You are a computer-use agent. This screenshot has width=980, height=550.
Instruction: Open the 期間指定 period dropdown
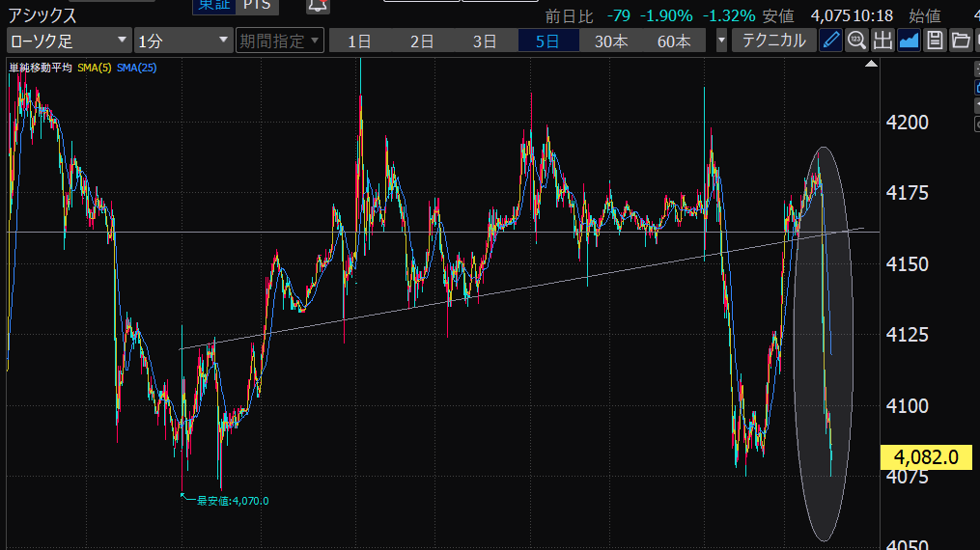coord(280,41)
